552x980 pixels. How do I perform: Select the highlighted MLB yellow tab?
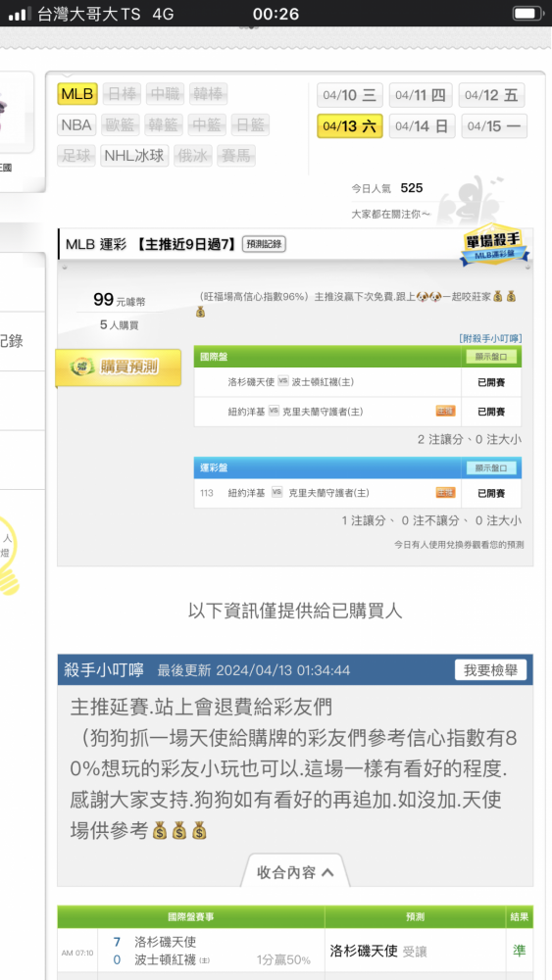click(x=77, y=94)
